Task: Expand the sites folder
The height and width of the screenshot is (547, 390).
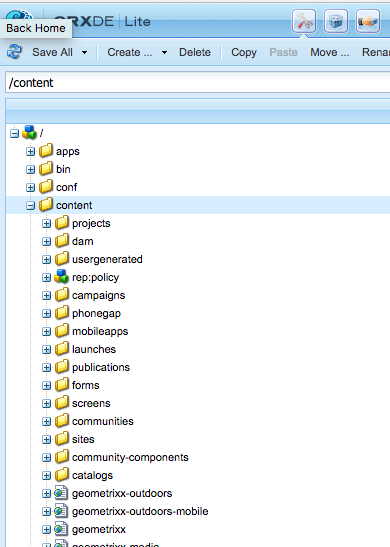Action: [x=46, y=440]
